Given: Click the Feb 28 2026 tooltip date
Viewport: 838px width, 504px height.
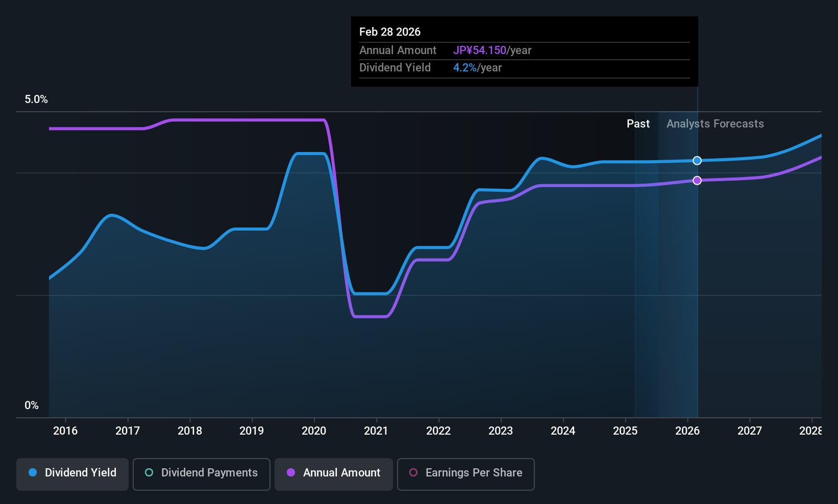Looking at the screenshot, I should click(390, 32).
